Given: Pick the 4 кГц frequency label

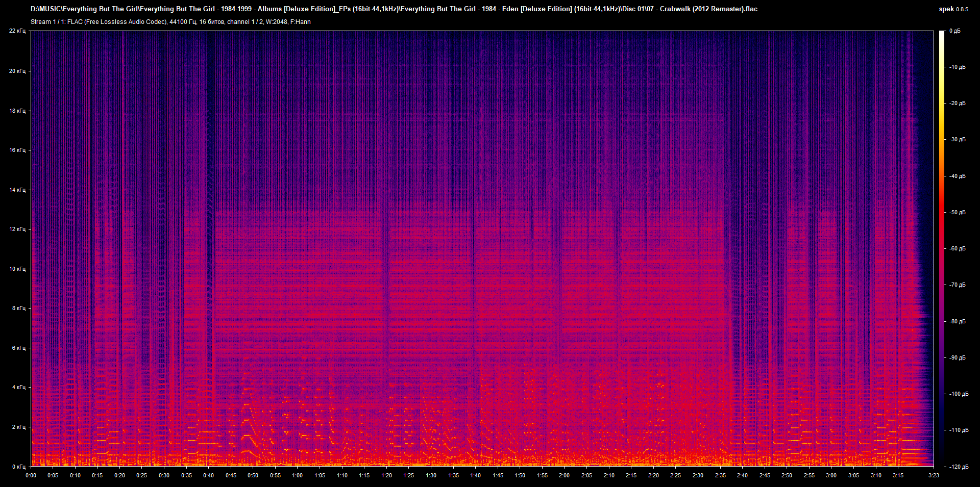Looking at the screenshot, I should pyautogui.click(x=18, y=387).
